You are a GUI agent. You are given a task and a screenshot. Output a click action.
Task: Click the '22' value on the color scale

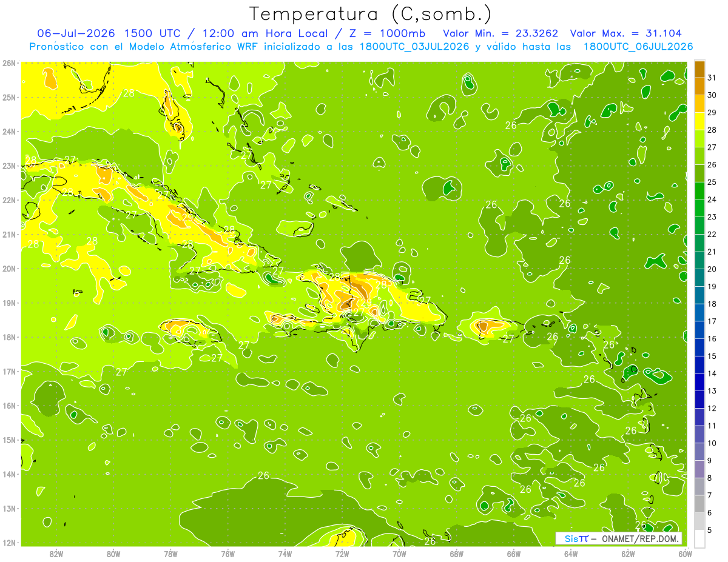712,234
